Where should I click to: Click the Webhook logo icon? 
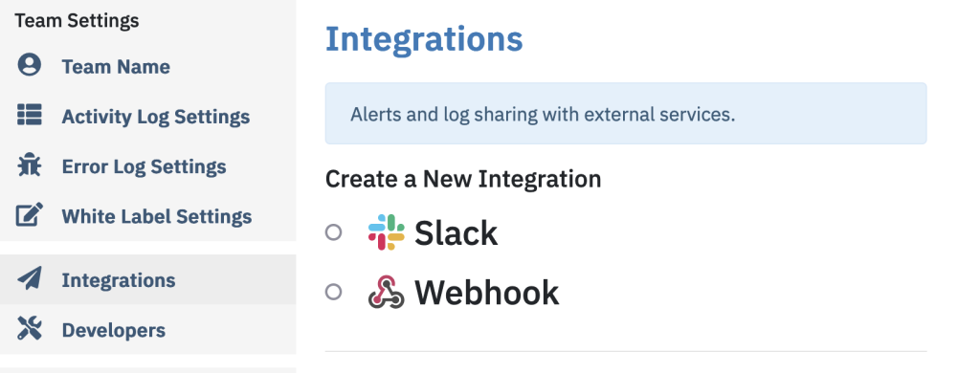click(x=387, y=291)
